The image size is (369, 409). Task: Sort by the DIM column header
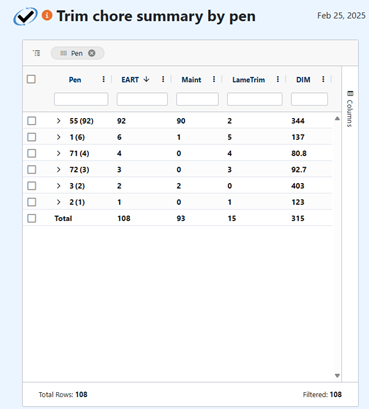303,80
